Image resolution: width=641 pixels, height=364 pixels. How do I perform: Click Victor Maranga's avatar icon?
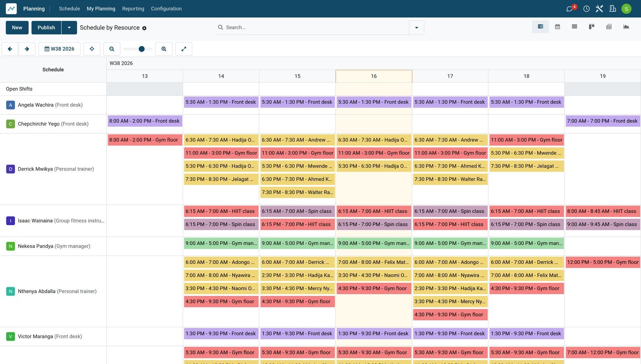(x=10, y=336)
